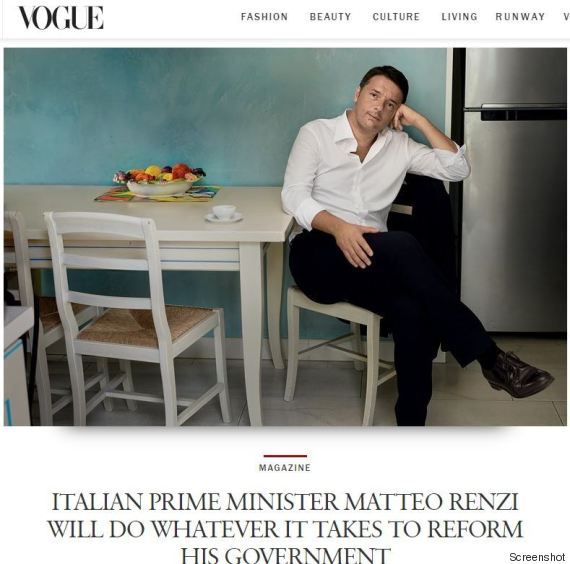The height and width of the screenshot is (564, 570).
Task: Select LIVING in the navigation bar
Action: click(459, 17)
